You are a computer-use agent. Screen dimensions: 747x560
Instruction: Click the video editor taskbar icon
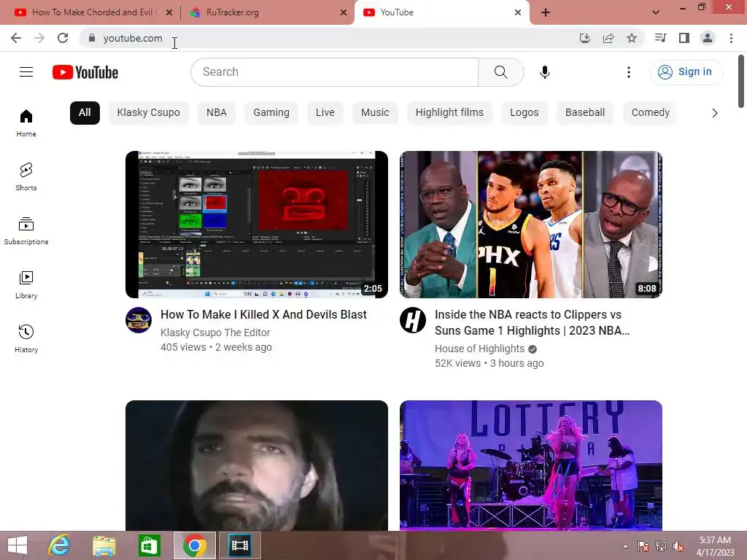pos(239,545)
